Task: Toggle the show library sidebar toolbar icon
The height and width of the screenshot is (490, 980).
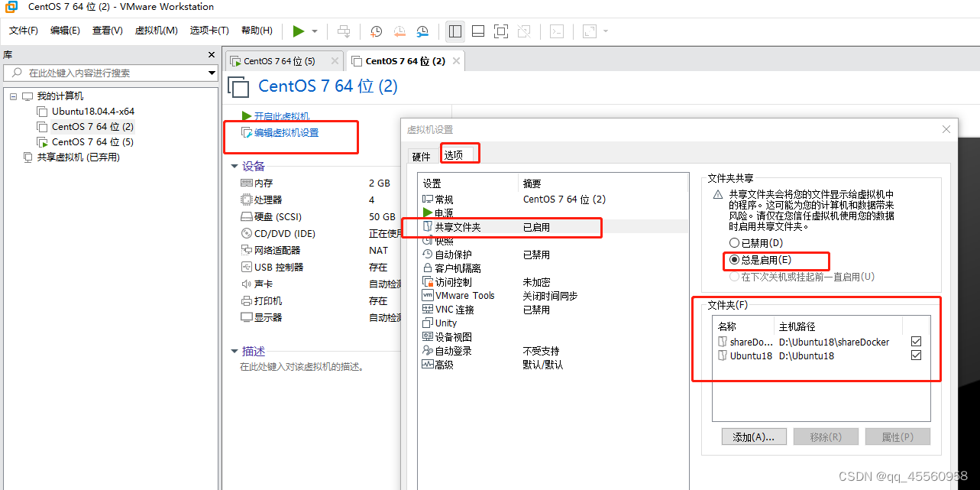Action: (x=455, y=31)
